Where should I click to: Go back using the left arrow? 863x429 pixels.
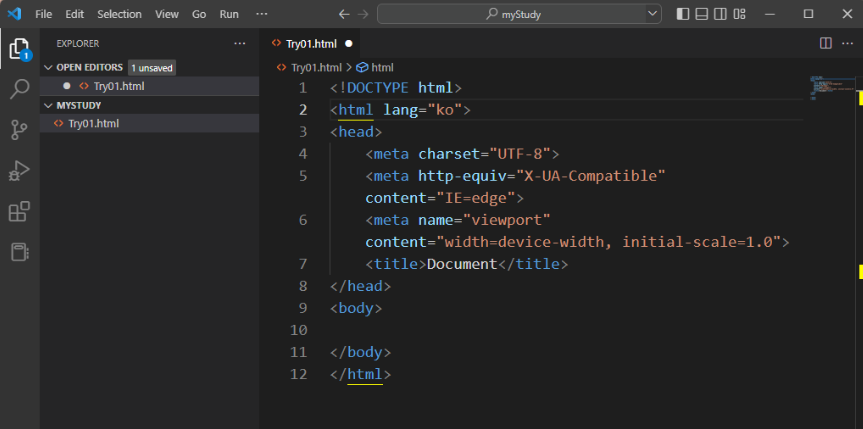pos(344,14)
